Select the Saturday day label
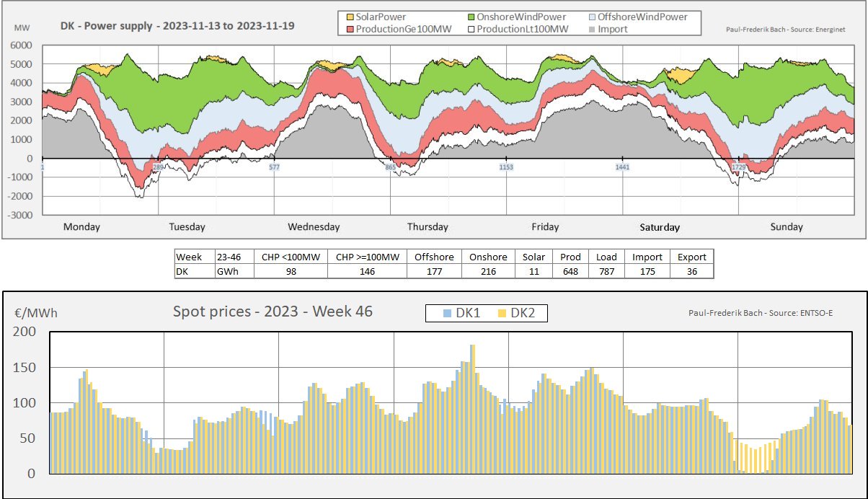The height and width of the screenshot is (499, 868). pos(660,227)
